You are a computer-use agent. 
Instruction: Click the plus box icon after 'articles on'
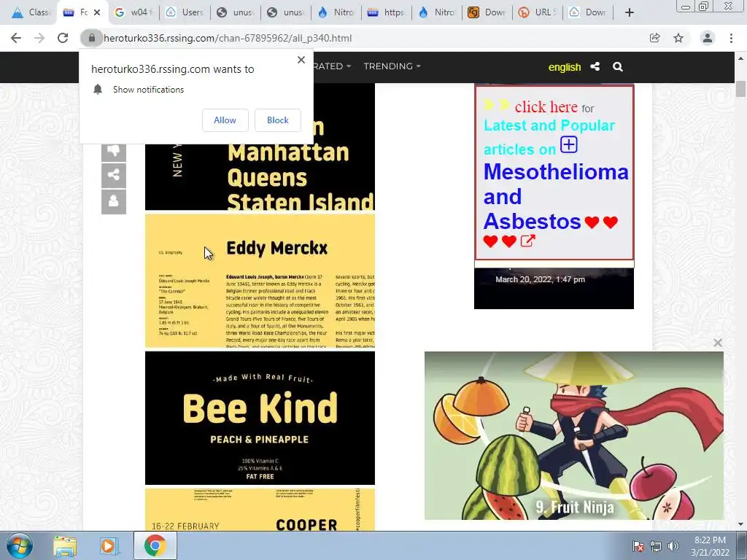coord(569,145)
